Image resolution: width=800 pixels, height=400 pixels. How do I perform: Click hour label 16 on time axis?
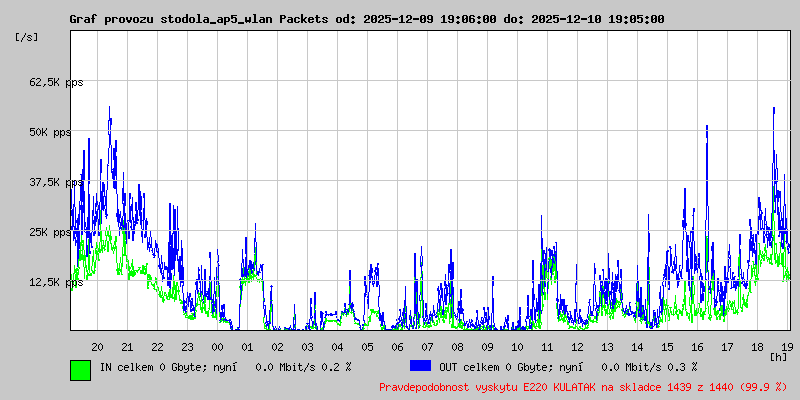pos(697,347)
